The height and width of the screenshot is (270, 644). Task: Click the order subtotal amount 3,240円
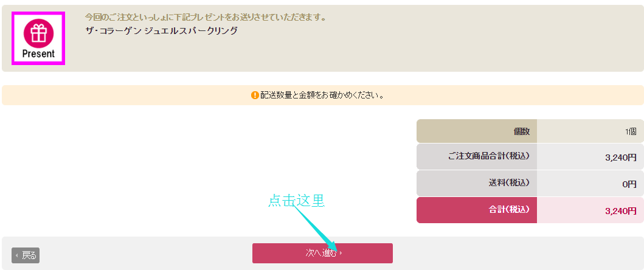tap(620, 157)
